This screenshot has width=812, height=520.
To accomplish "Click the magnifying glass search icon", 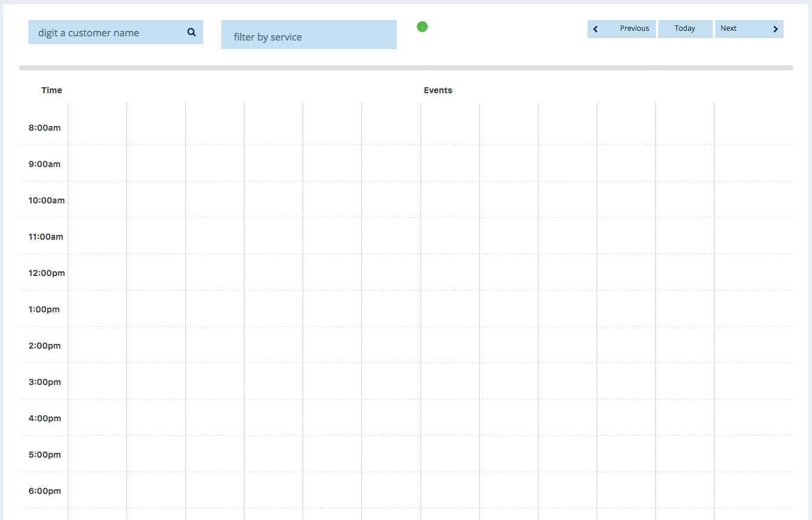I will [x=191, y=33].
